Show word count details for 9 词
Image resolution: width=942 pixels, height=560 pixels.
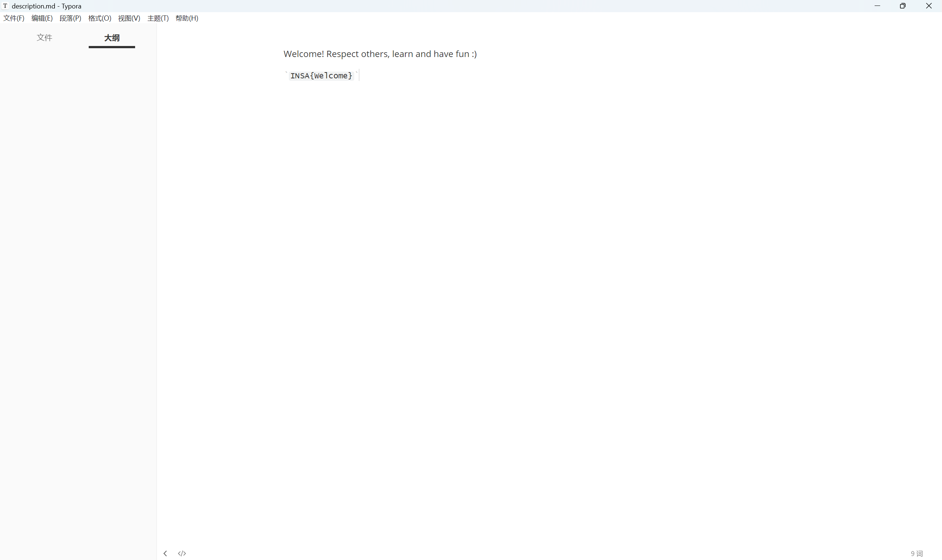(917, 554)
